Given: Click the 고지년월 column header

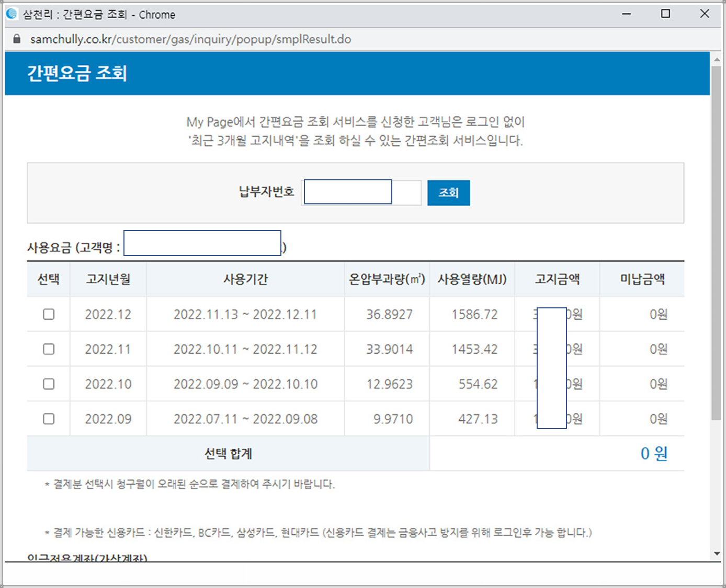Looking at the screenshot, I should [x=108, y=279].
